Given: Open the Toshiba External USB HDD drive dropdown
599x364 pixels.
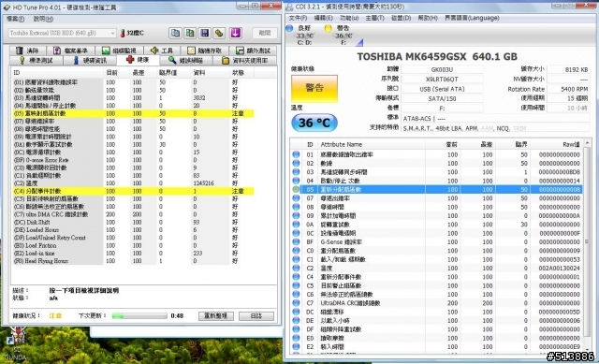Looking at the screenshot, I should [x=62, y=34].
